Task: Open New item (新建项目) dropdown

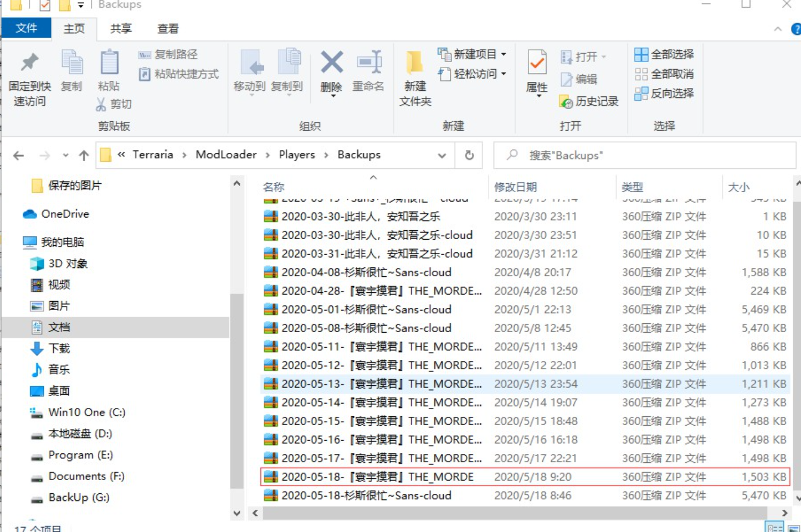Action: (472, 54)
